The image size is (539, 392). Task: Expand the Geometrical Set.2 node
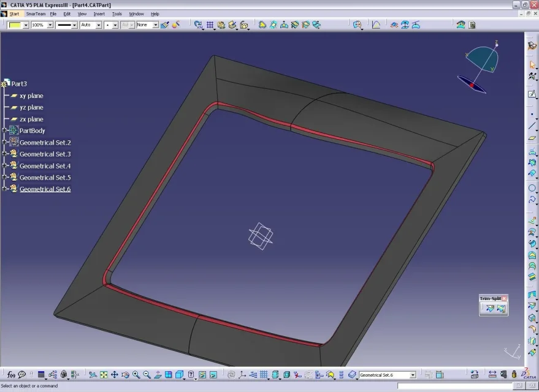[x=4, y=141]
